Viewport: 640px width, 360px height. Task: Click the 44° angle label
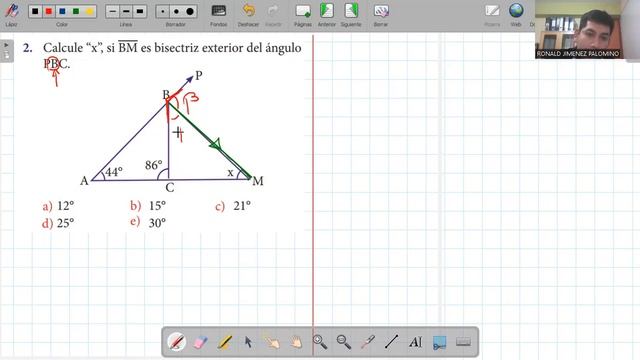click(113, 172)
